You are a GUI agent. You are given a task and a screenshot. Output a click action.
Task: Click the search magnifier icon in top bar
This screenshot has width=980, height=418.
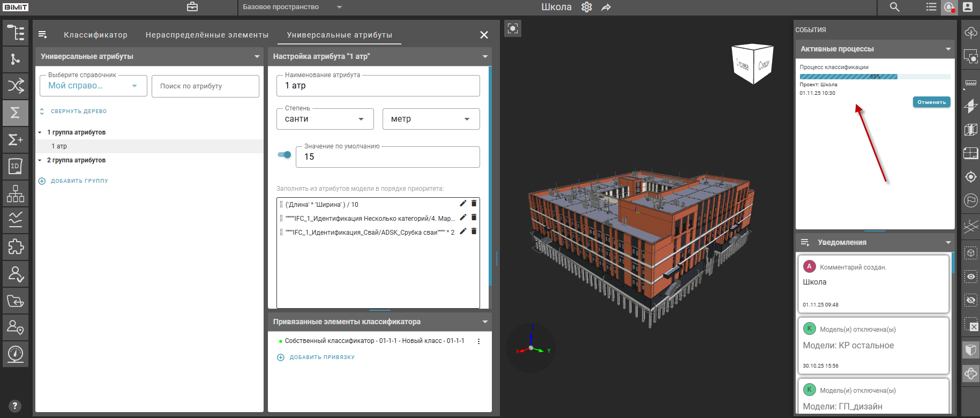point(894,7)
